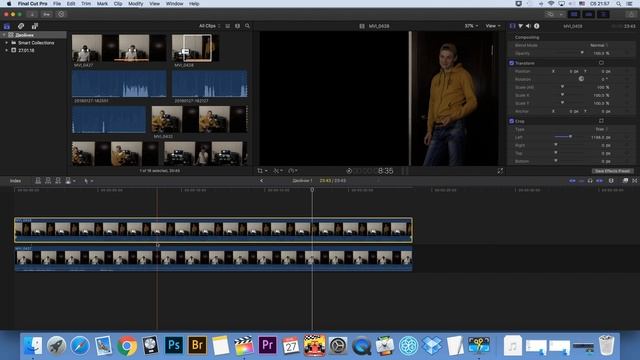Click the timeline Index button
The width and height of the screenshot is (640, 360).
(x=16, y=181)
